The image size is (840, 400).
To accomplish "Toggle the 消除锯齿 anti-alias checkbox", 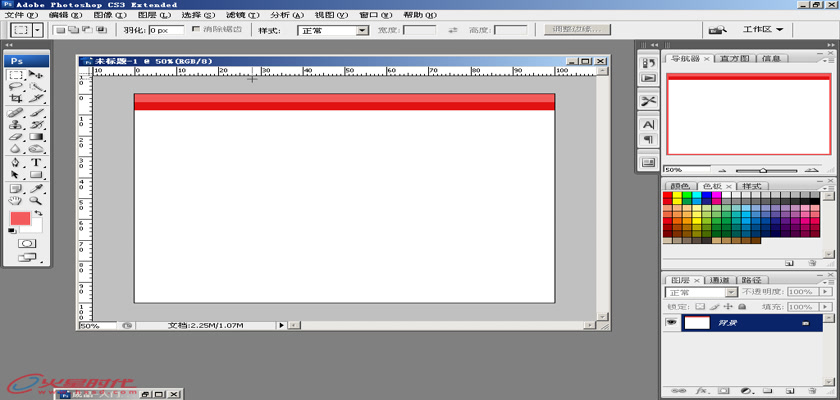I will point(196,30).
